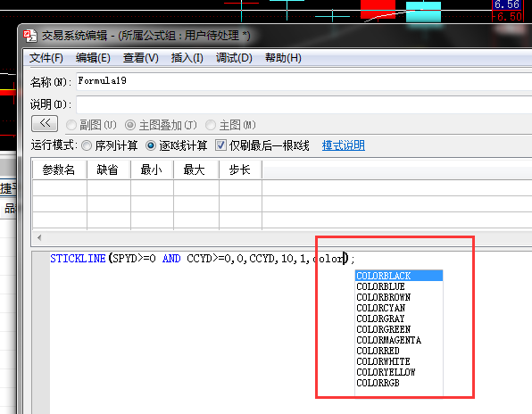Viewport: 532px width, 414px height.
Task: Click the 参数名 column header
Action: [x=59, y=170]
